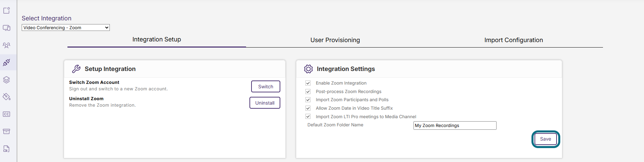Toggle Enable Zoom Integration checkbox
This screenshot has height=162, width=644.
308,83
